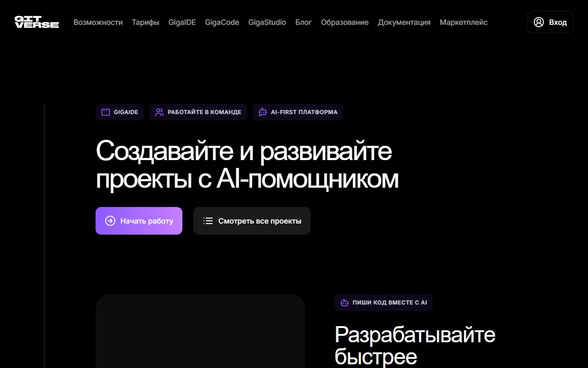Visit the Блог link

tap(304, 22)
